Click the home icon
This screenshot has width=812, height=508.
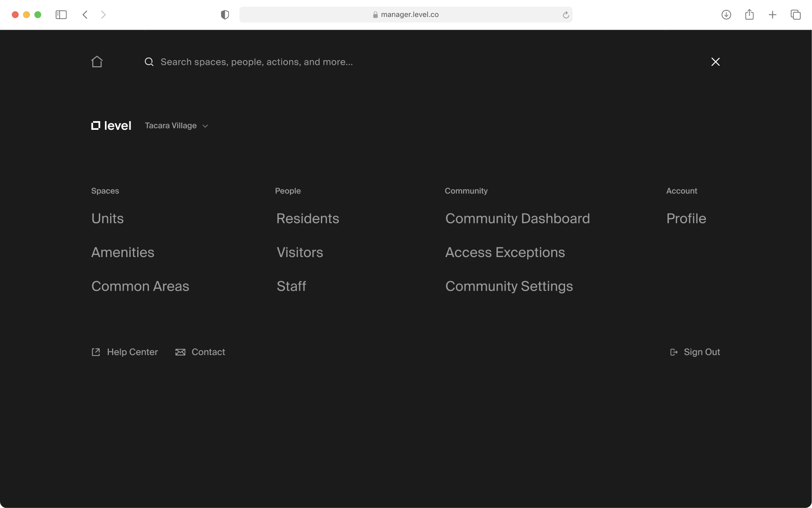click(x=97, y=62)
